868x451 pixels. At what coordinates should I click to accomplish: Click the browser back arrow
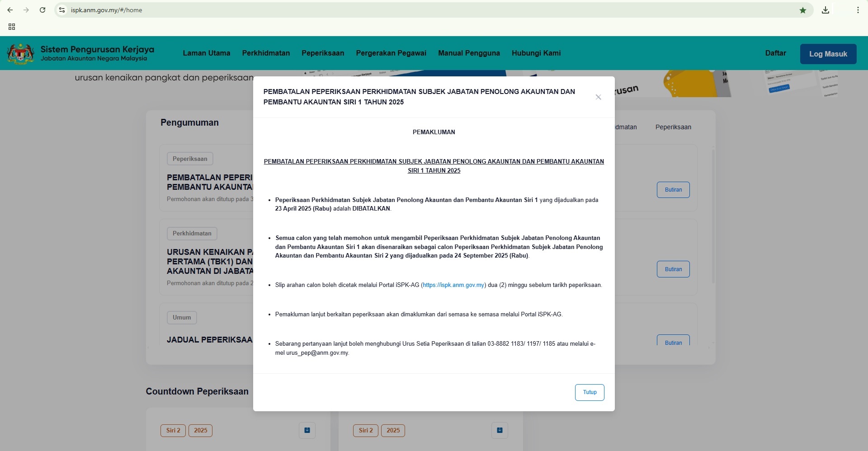click(10, 10)
